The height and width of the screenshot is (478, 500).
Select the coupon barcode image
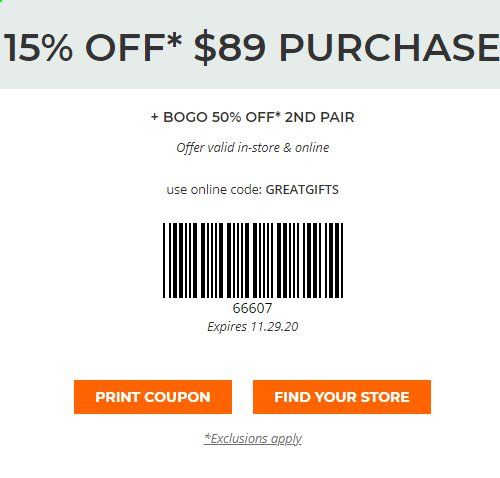(253, 260)
